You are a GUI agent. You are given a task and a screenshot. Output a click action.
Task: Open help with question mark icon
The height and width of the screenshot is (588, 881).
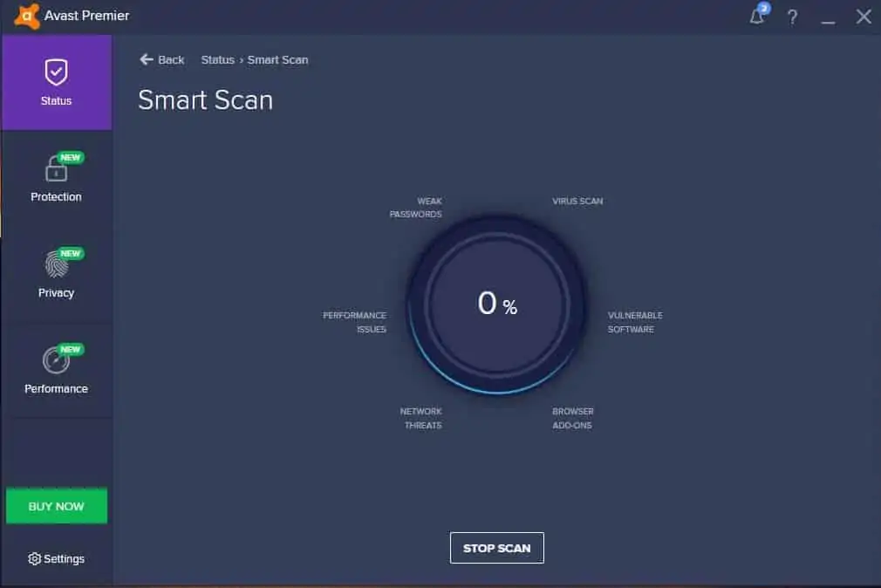(x=792, y=17)
